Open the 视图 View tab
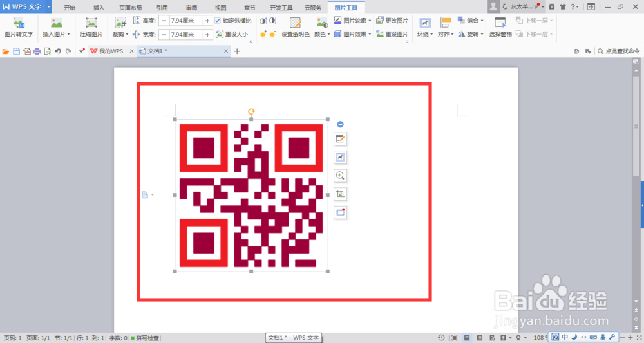The width and height of the screenshot is (644, 343). click(220, 8)
